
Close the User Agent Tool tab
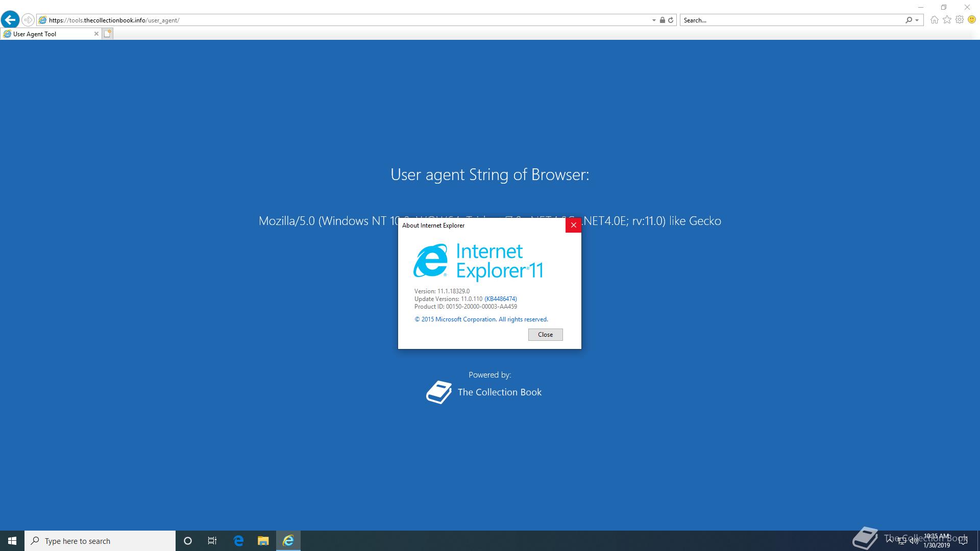[x=96, y=34]
